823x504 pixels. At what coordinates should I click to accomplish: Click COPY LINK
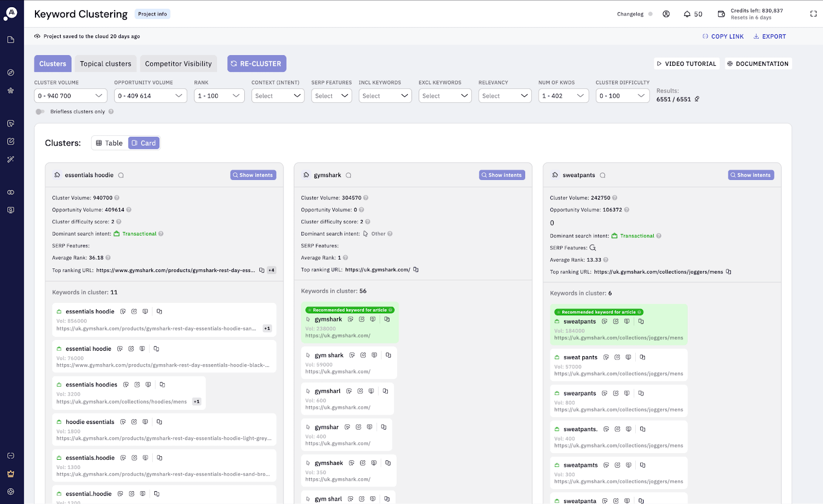pyautogui.click(x=723, y=37)
